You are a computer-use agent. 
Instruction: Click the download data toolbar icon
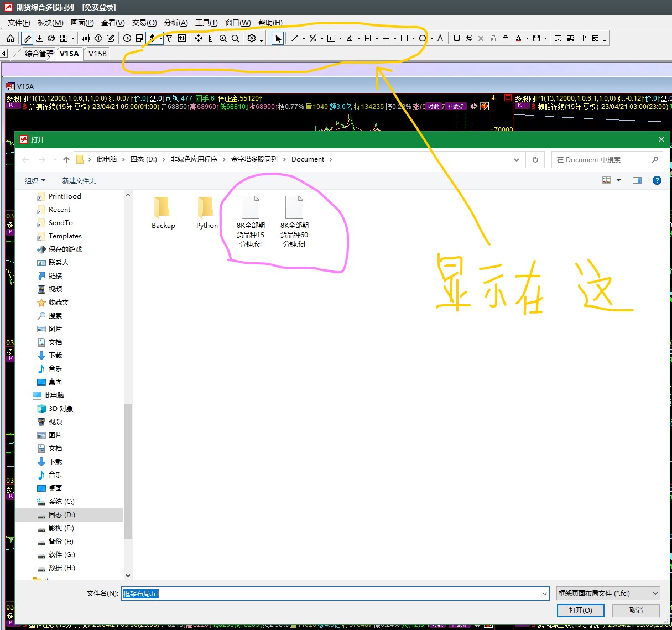[x=39, y=38]
